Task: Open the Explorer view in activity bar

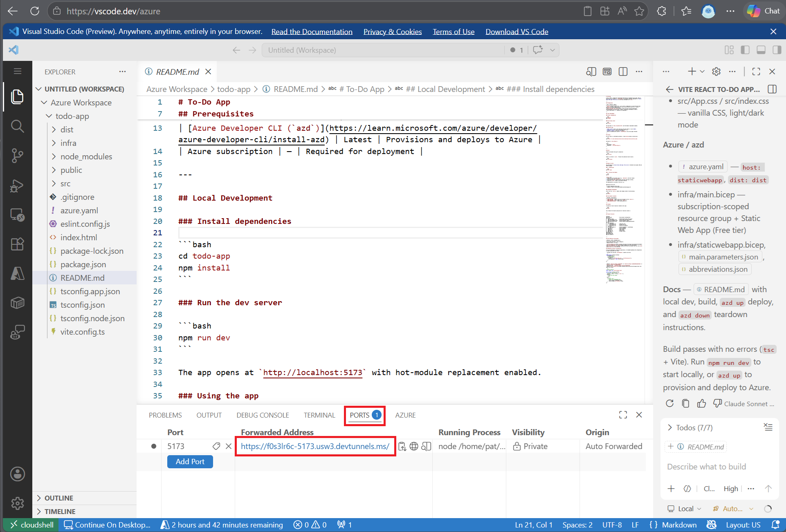Action: pos(17,97)
